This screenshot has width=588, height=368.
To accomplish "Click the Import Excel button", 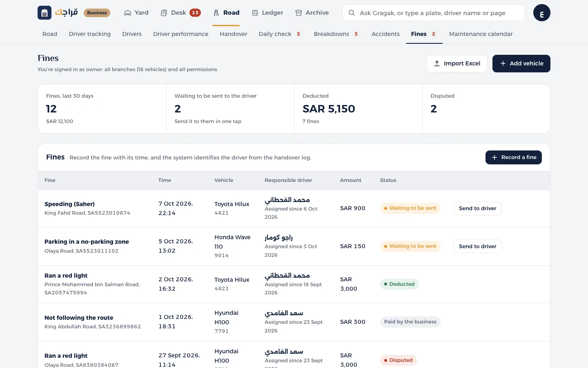I will pyautogui.click(x=457, y=63).
